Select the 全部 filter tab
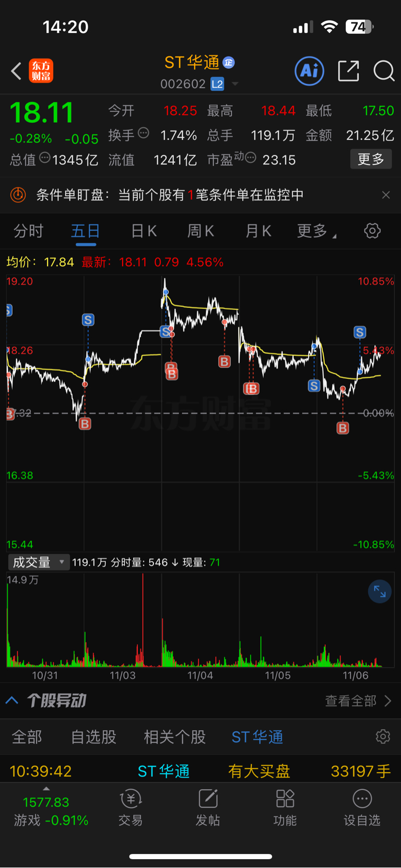401x868 pixels. click(x=27, y=737)
